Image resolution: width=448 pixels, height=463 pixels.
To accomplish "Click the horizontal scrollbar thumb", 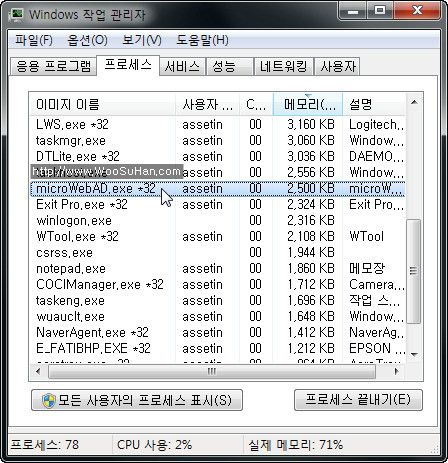I will 212,371.
